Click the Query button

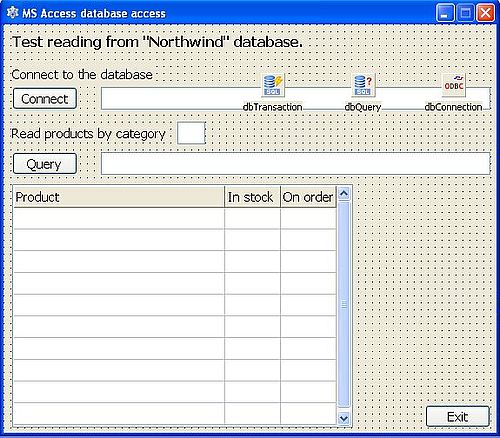pyautogui.click(x=45, y=164)
